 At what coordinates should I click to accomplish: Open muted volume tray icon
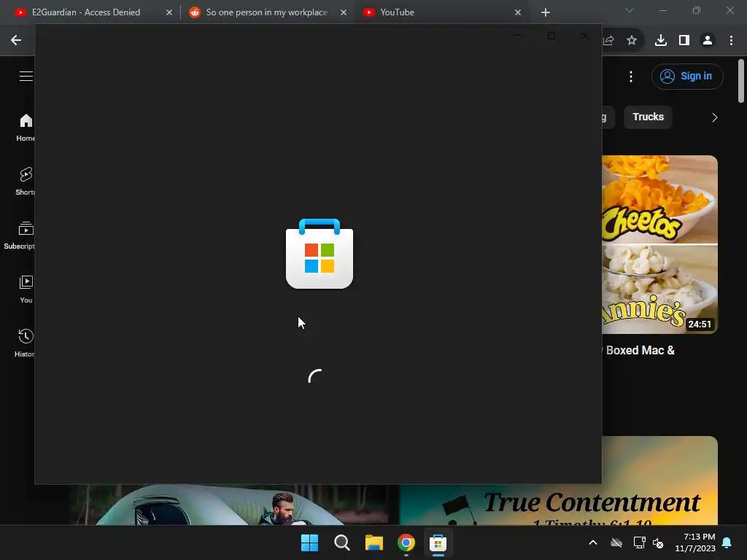658,542
